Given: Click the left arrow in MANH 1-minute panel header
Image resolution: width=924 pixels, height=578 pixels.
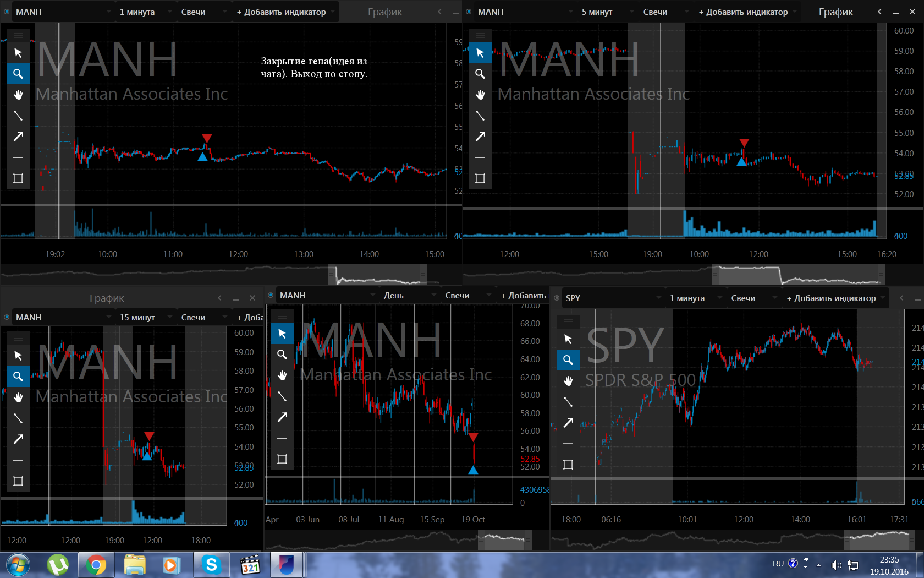Looking at the screenshot, I should (x=439, y=12).
